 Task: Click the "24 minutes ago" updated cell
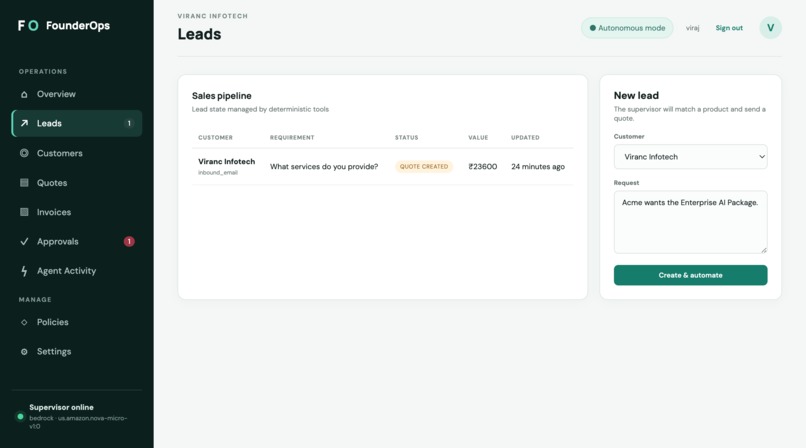pyautogui.click(x=538, y=166)
